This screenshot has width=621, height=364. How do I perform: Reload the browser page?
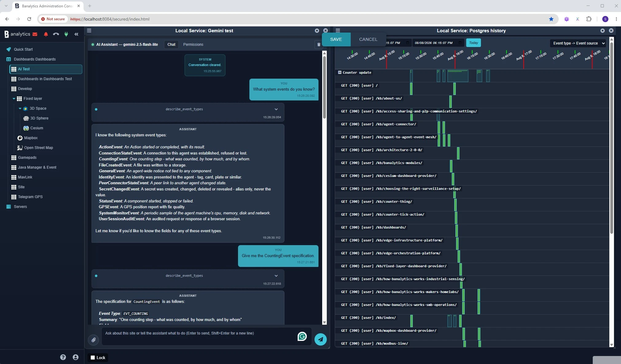(29, 19)
